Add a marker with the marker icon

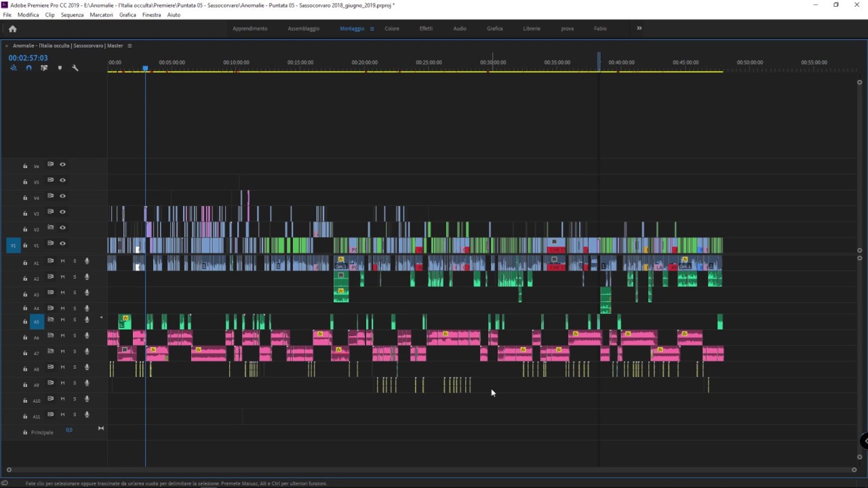click(x=60, y=68)
